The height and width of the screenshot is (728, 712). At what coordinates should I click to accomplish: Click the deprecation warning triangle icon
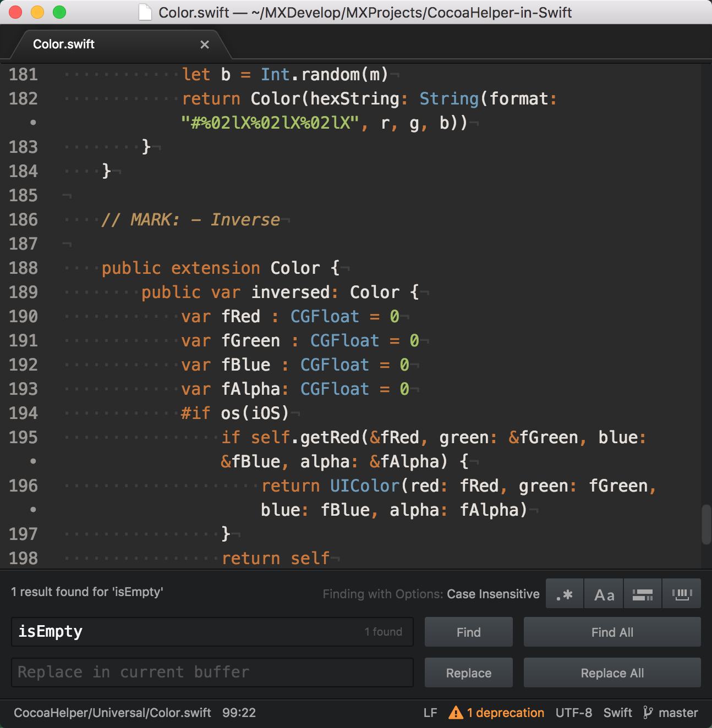[x=456, y=713]
